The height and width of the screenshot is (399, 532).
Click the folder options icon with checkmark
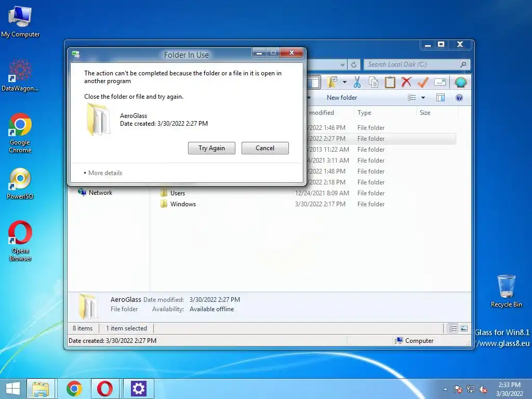point(332,82)
